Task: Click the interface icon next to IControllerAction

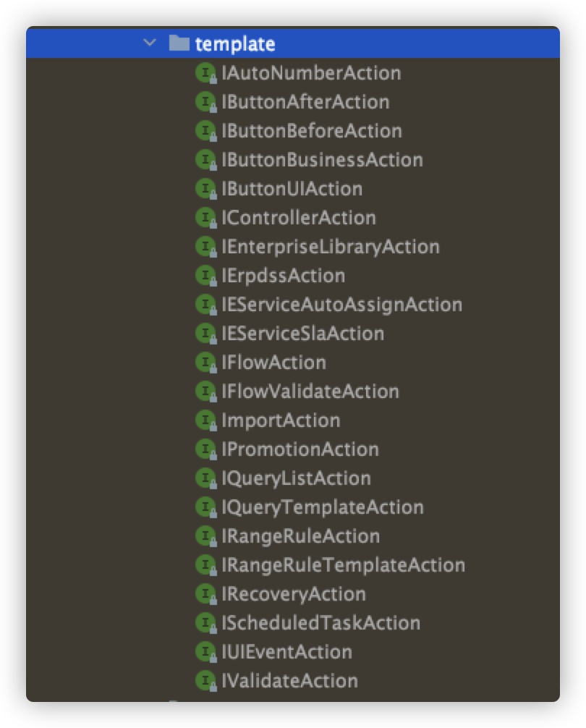Action: click(x=205, y=218)
